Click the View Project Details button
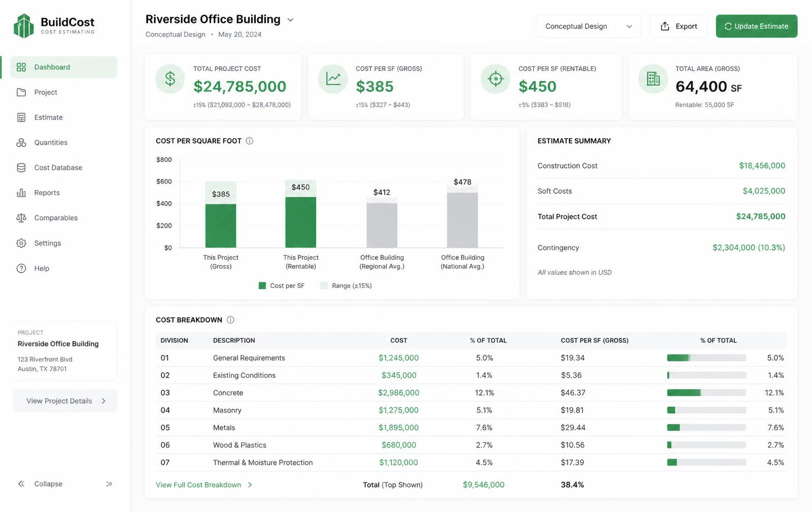 click(x=65, y=401)
